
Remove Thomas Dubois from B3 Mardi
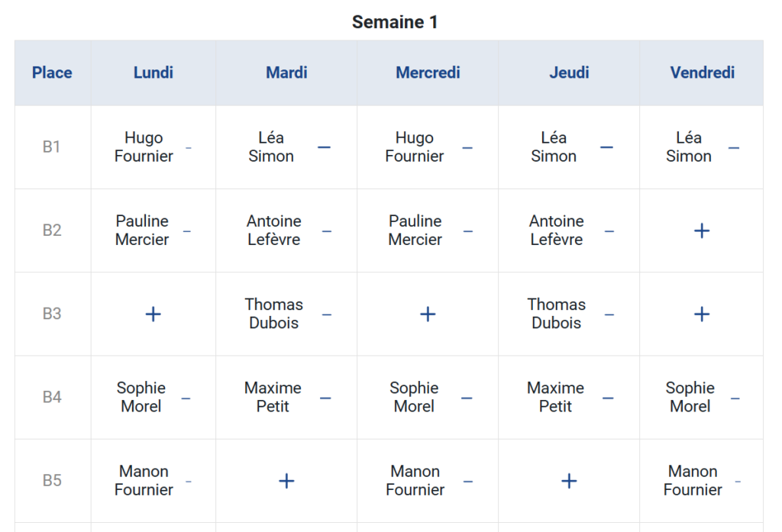327,314
